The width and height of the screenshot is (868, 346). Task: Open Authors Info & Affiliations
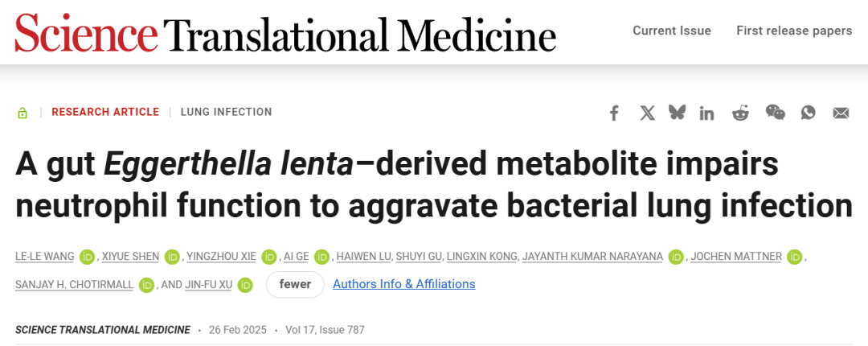pos(403,285)
